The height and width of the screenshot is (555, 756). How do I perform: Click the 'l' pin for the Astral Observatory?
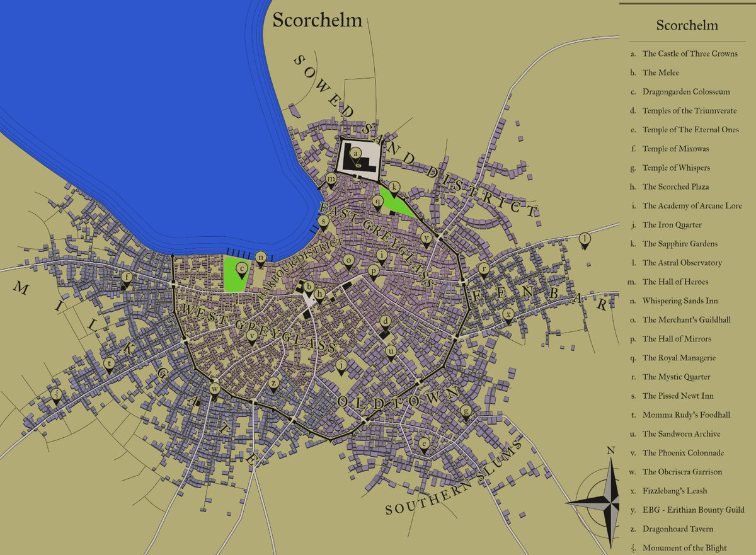[584, 238]
